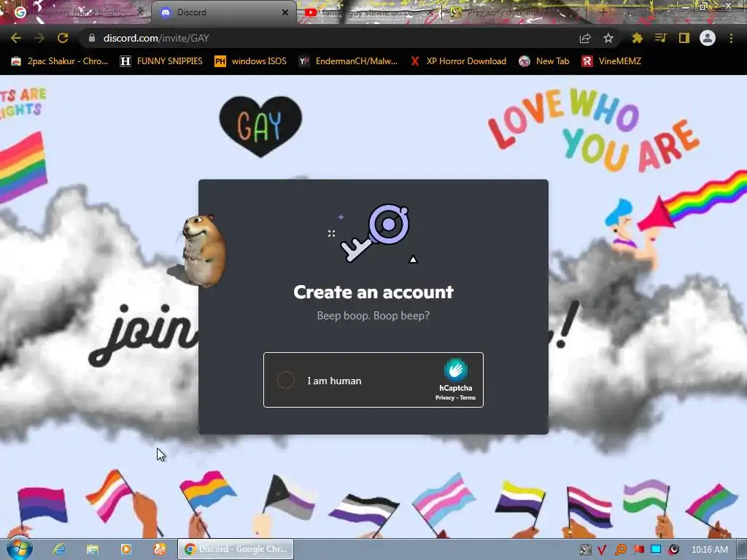Screen dimensions: 747x560
Task: Open the EndermanCH/Malw... bookmark
Action: coord(348,61)
